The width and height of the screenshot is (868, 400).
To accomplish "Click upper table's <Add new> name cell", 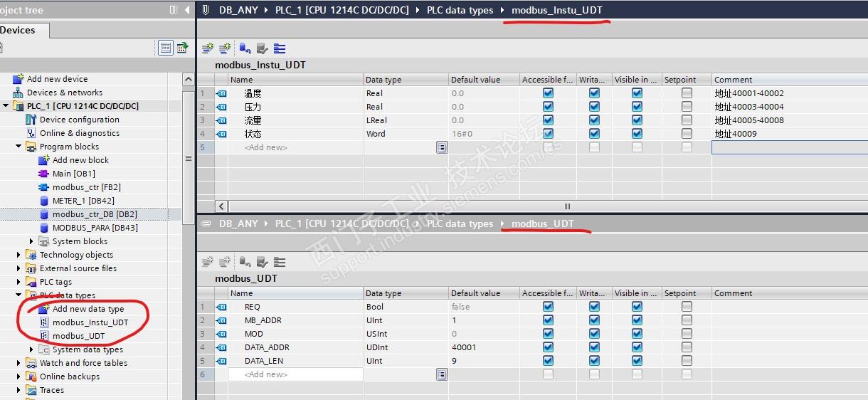I will [295, 147].
